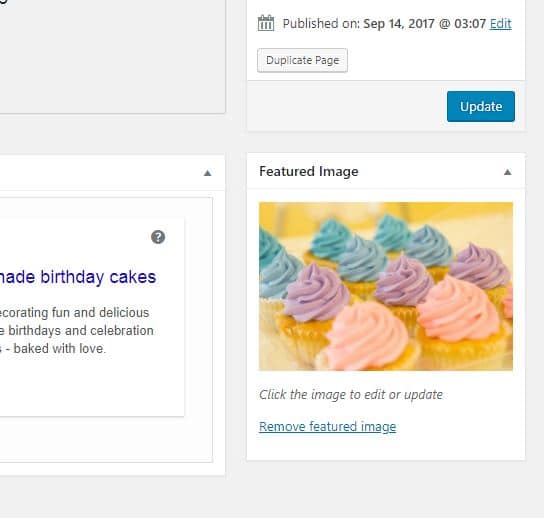Screen dimensions: 544x518
Task: Click the Duplicate Page button
Action: click(302, 60)
